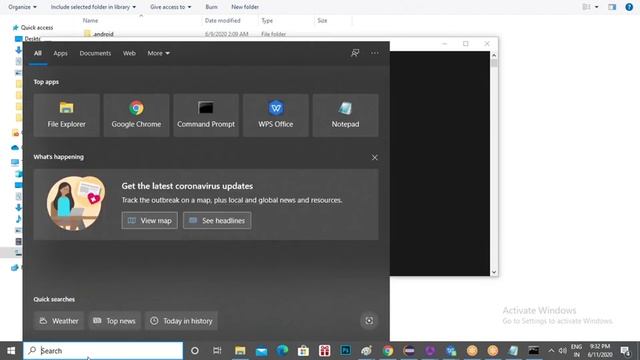Open Task View on taskbar
640x360 pixels.
pyautogui.click(x=217, y=351)
